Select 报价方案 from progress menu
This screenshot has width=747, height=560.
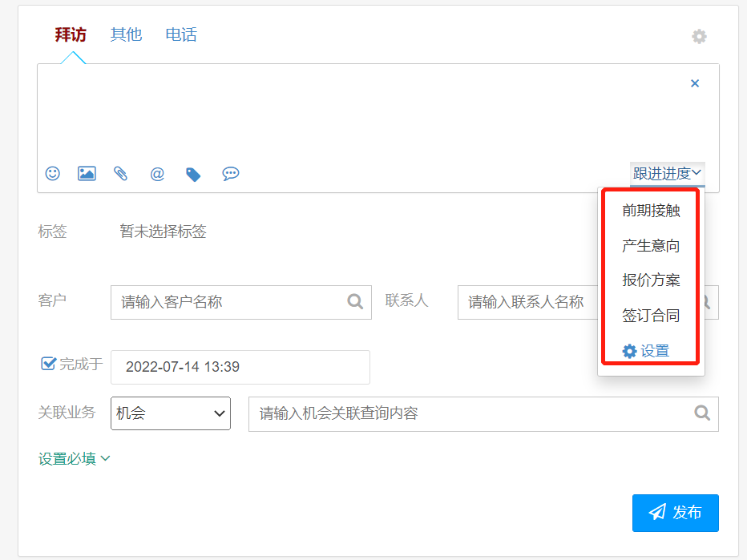[651, 280]
